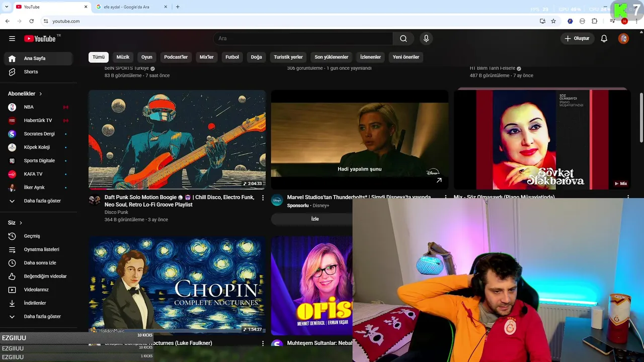Open Videolarınız
The width and height of the screenshot is (644, 362).
coord(38,290)
